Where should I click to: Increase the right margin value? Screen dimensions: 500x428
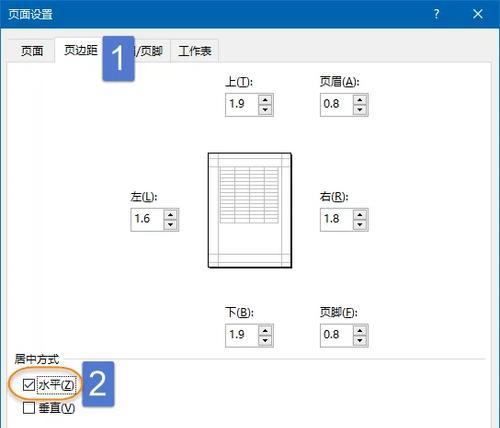360,215
